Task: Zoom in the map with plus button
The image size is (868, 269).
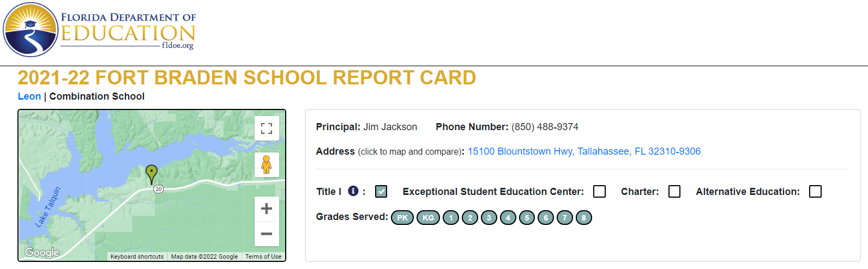Action: (267, 209)
